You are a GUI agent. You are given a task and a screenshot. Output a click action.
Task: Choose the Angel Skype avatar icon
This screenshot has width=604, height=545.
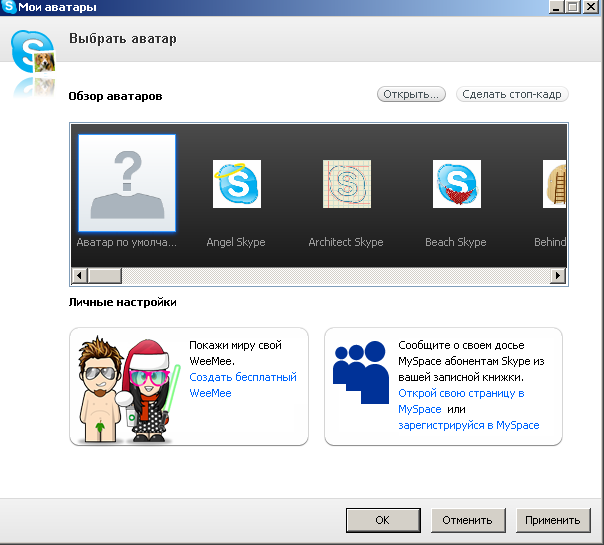[x=237, y=184]
